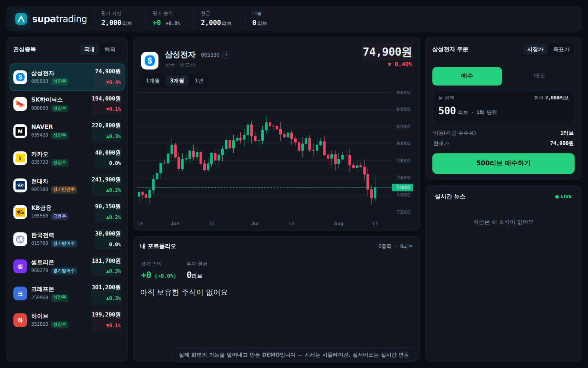The image size is (588, 368).
Task: Click the 투자 원금 0리브 value
Action: click(194, 275)
